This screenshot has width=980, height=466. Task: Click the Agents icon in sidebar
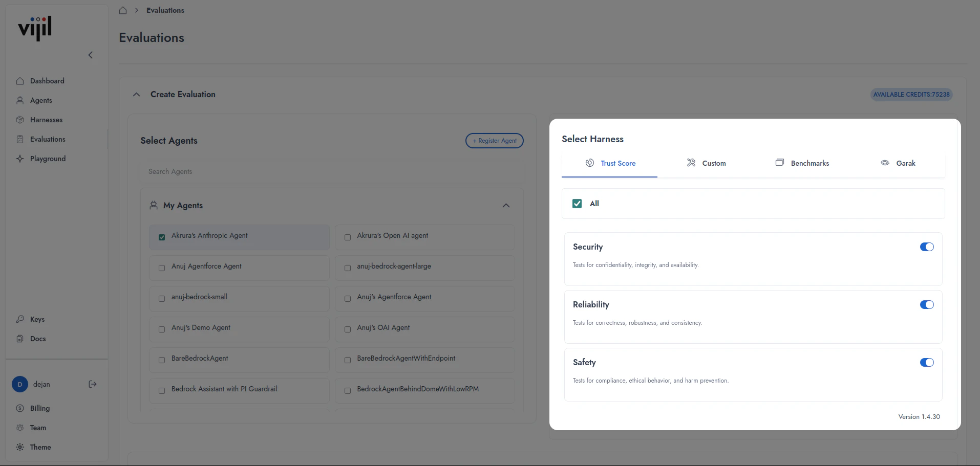pyautogui.click(x=20, y=100)
